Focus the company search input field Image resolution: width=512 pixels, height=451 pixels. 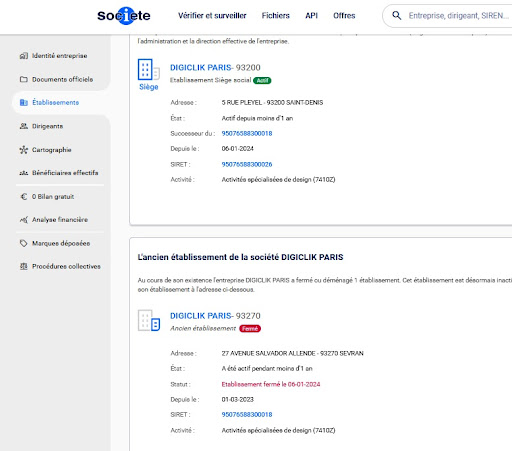tap(459, 16)
